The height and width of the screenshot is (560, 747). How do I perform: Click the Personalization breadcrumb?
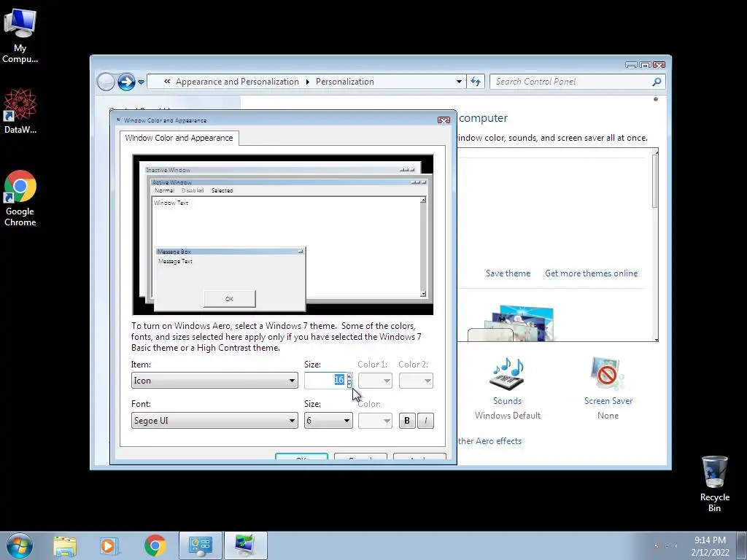345,82
